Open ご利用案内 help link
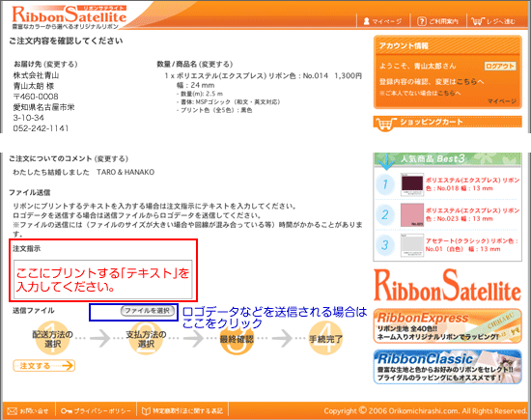 pos(437,21)
